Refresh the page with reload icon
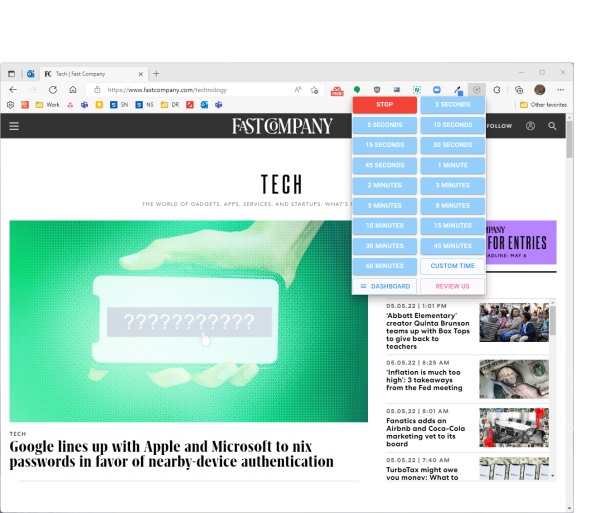This screenshot has width=596, height=513. [53, 90]
